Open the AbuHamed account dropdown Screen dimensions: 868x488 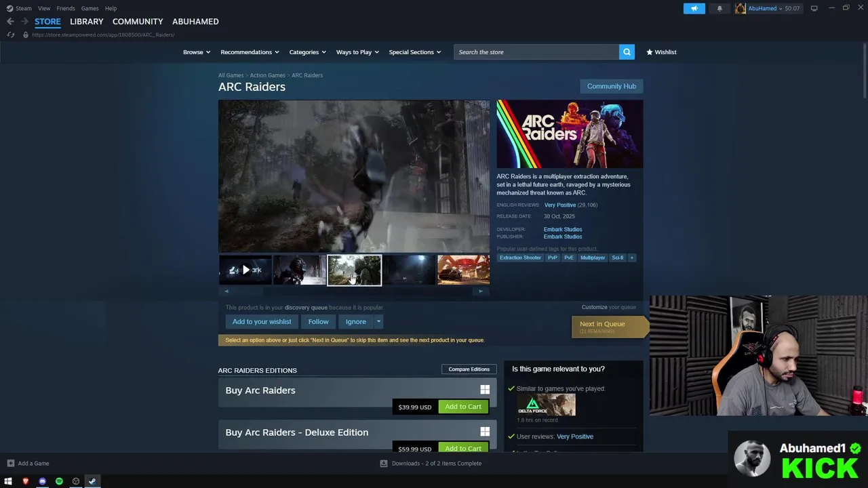(768, 8)
